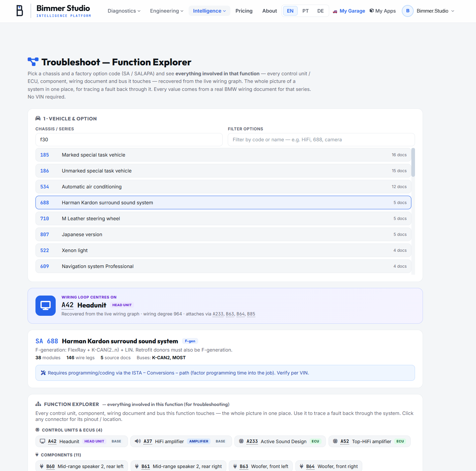The height and width of the screenshot is (471, 476).
Task: Click the car icon beside My Garage
Action: 335,11
